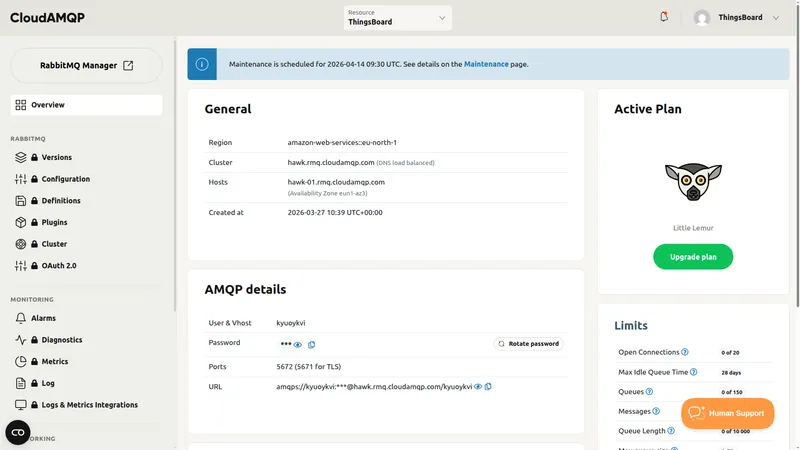Click the notifications bell in header

[664, 17]
